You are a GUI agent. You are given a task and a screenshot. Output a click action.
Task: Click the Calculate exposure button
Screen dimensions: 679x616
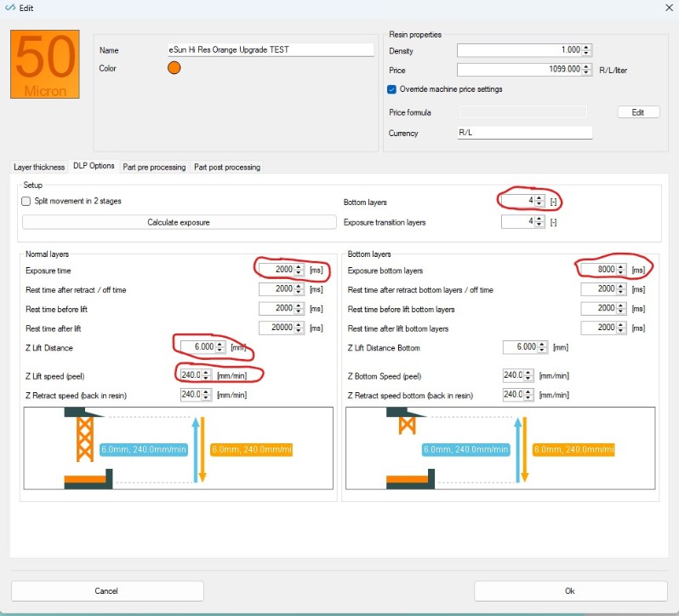[x=179, y=222]
